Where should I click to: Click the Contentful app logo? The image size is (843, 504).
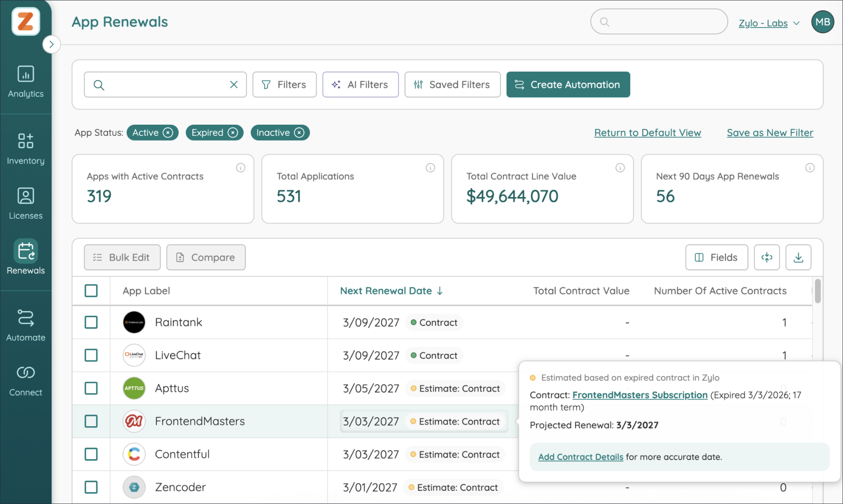click(x=134, y=454)
